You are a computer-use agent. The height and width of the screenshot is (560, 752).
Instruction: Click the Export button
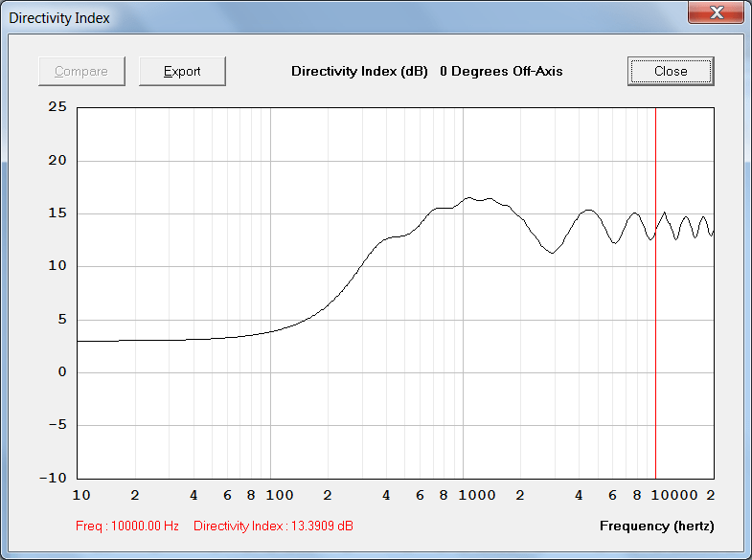(182, 72)
